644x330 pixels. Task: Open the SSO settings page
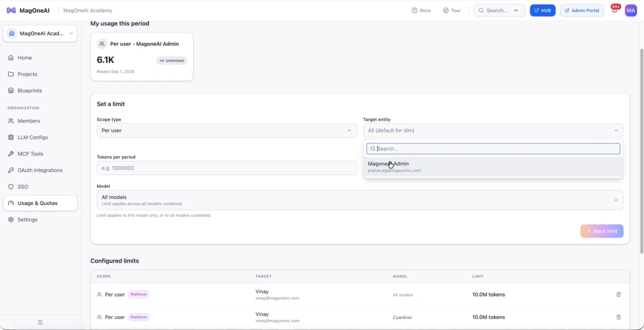pyautogui.click(x=40, y=187)
